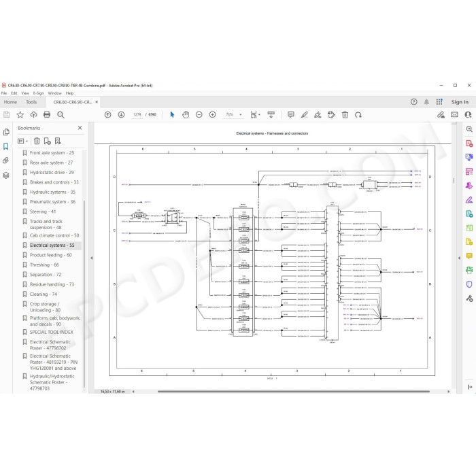Open the E-Sign menu
476x476 pixels.
(39, 93)
